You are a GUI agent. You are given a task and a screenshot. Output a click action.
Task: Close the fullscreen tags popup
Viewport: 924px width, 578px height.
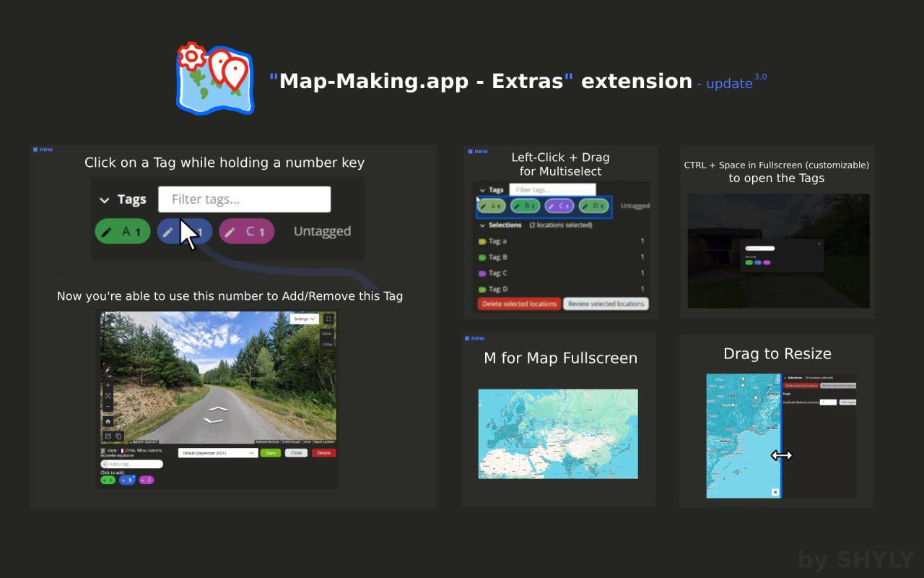(819, 243)
